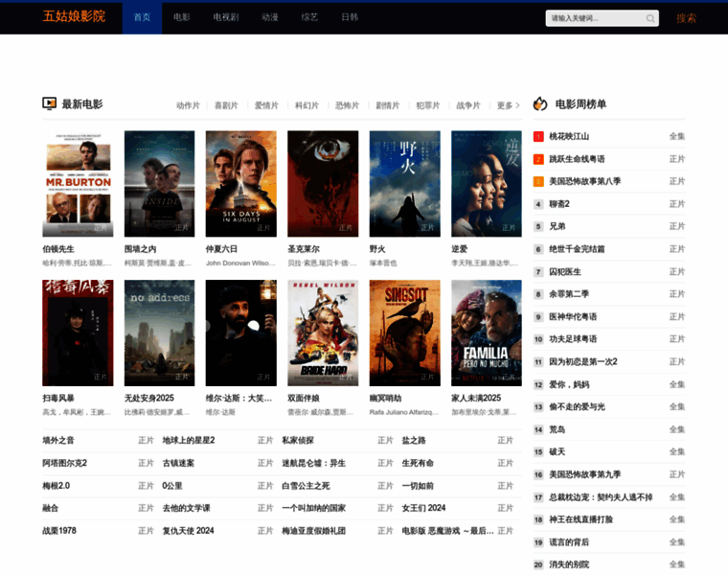The width and height of the screenshot is (728, 575).
Task: Open 梅迪亚度假婚礼团 in the list
Action: tap(314, 531)
